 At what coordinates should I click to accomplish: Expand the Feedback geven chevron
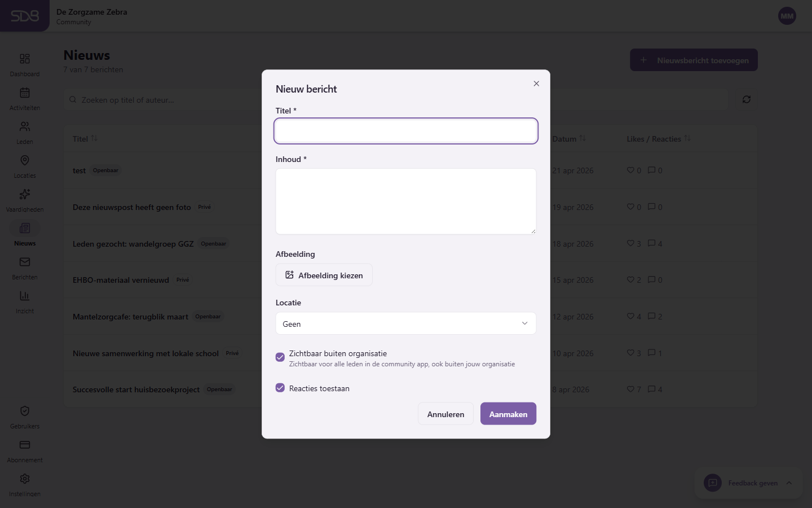click(789, 483)
